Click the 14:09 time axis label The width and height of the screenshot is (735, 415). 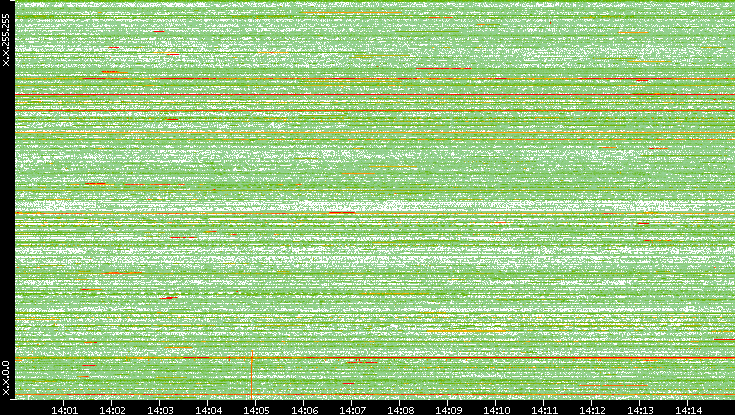coord(449,410)
